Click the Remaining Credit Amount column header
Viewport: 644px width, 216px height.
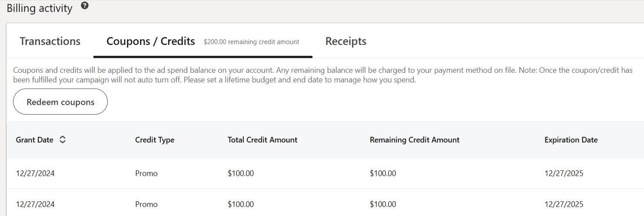(x=415, y=140)
